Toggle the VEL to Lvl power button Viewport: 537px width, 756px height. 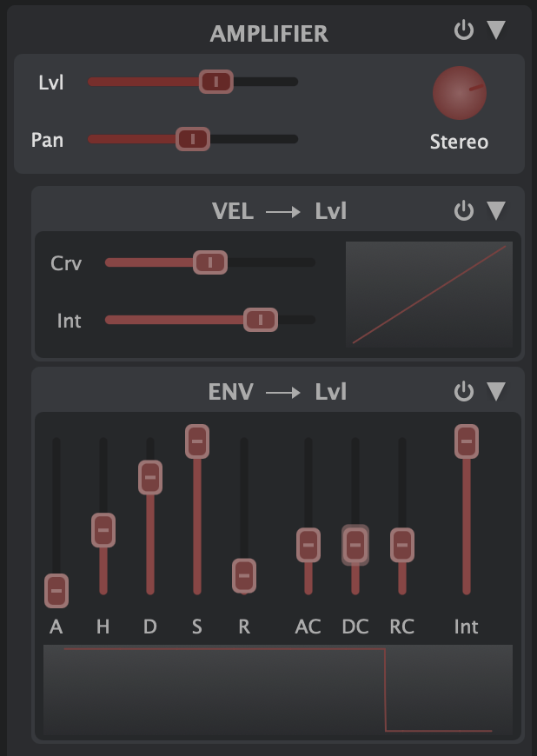point(464,211)
